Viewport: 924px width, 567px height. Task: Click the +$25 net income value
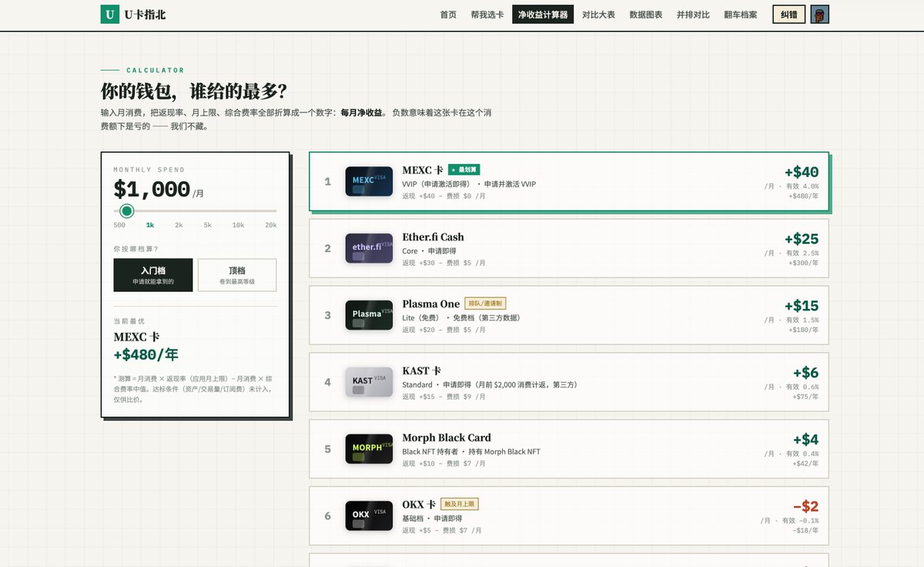802,239
